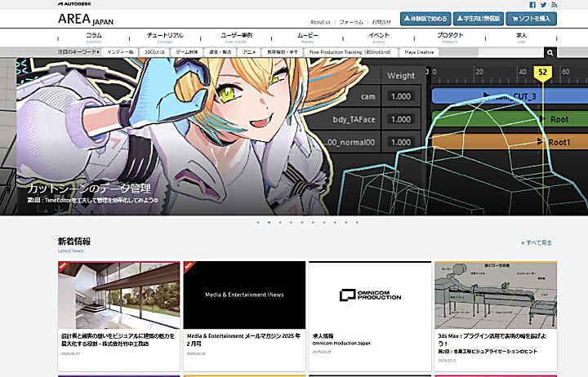The width and height of the screenshot is (588, 377).
Task: Open the Media & Entertainment iNews thumbnail
Action: tap(244, 295)
